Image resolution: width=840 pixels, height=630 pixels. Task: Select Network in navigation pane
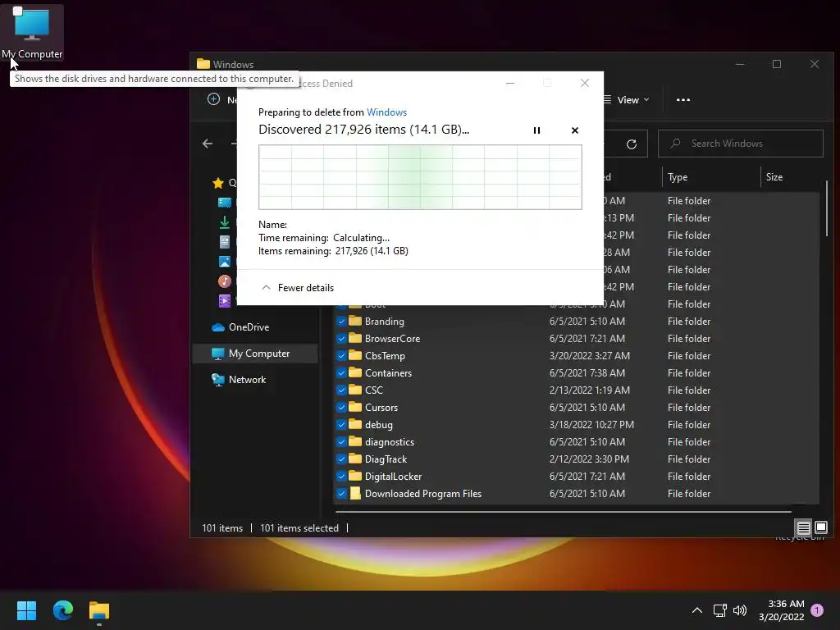tap(247, 379)
